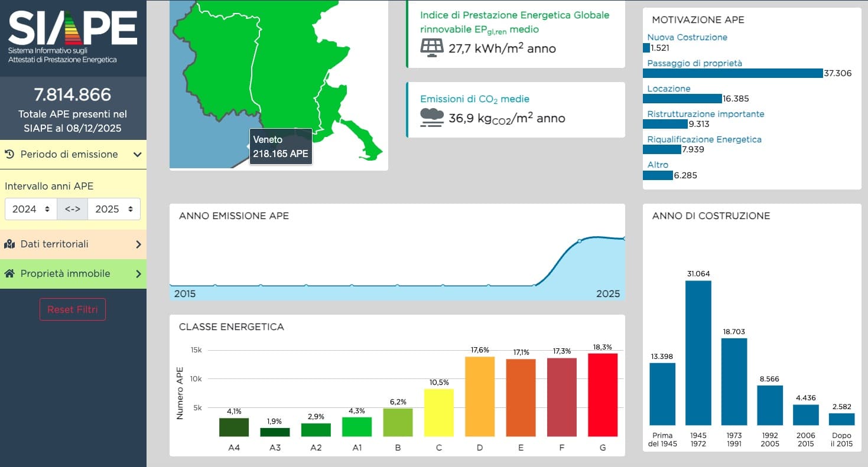Expand the Dati territoriali section

(138, 244)
